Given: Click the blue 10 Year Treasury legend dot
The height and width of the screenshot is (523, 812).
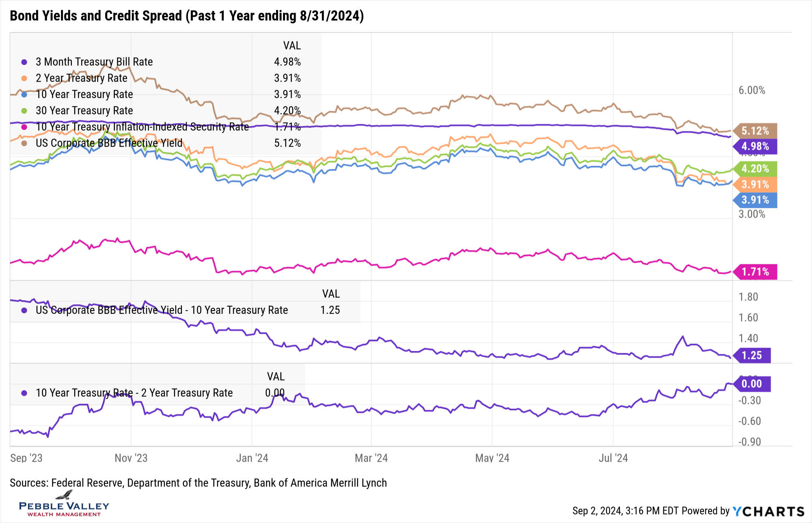Looking at the screenshot, I should [x=24, y=95].
